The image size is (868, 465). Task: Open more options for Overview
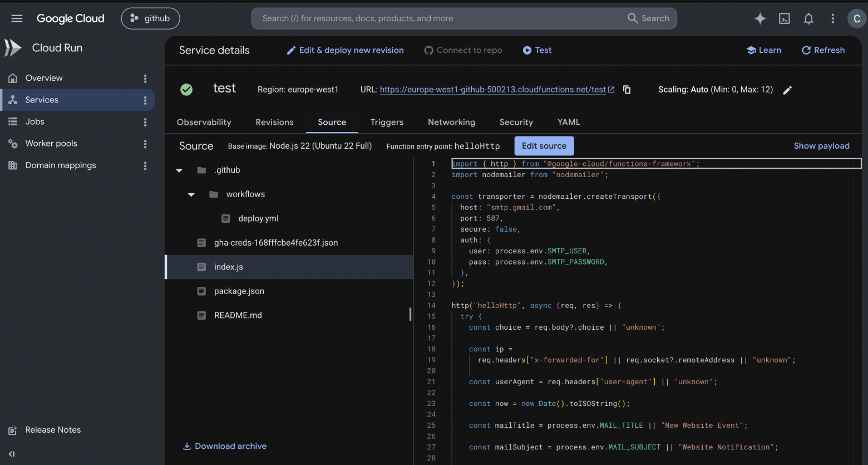pos(145,79)
